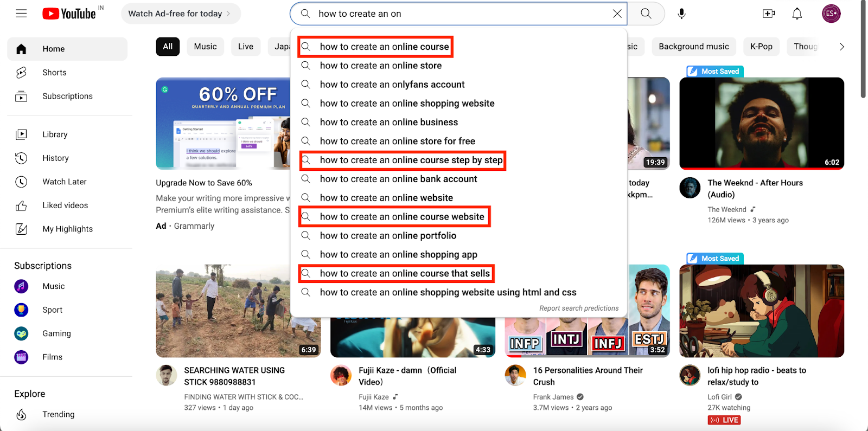Clear the search box text
Screen dimensions: 868x431
coord(617,14)
